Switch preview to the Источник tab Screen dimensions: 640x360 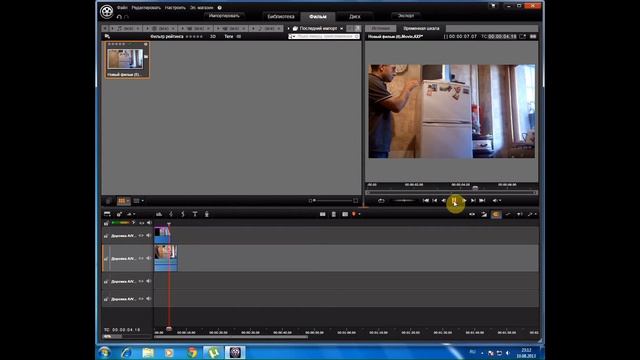click(380, 28)
